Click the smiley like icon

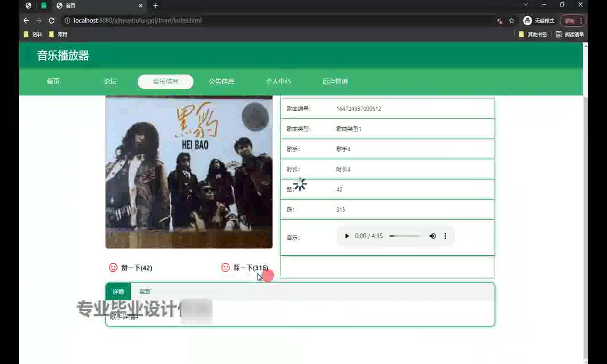pyautogui.click(x=113, y=268)
